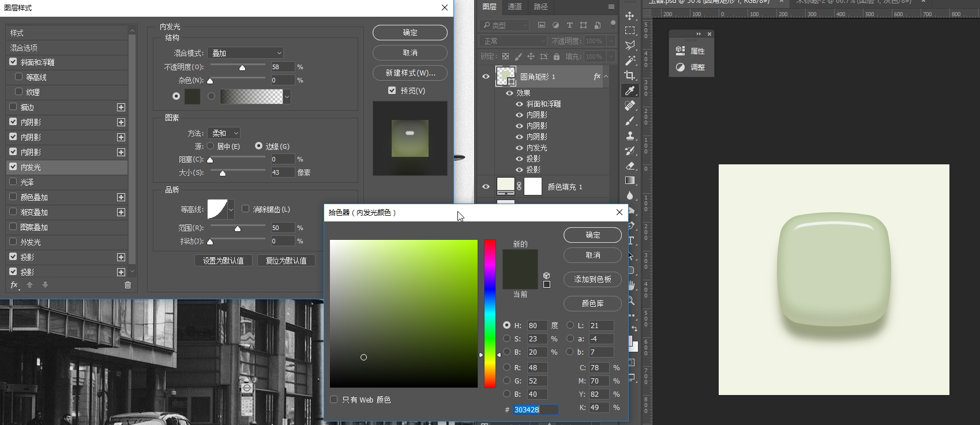Select the Healing Brush tool
Screen dimensions: 980x425
pyautogui.click(x=630, y=106)
